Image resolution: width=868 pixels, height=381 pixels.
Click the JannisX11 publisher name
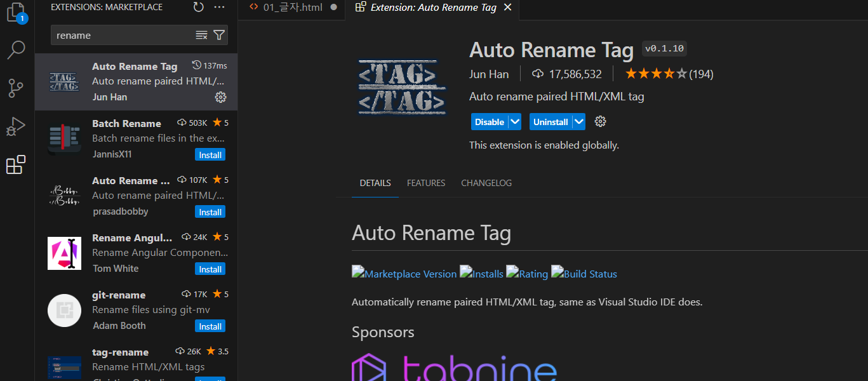pyautogui.click(x=112, y=154)
